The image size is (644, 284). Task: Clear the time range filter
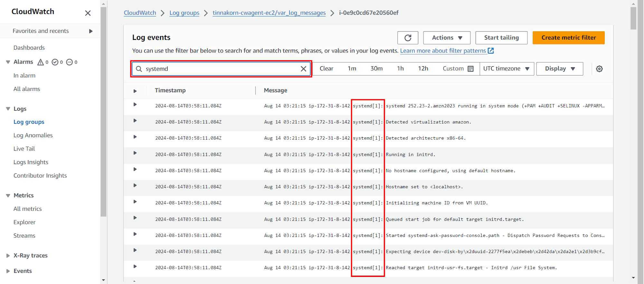point(327,69)
